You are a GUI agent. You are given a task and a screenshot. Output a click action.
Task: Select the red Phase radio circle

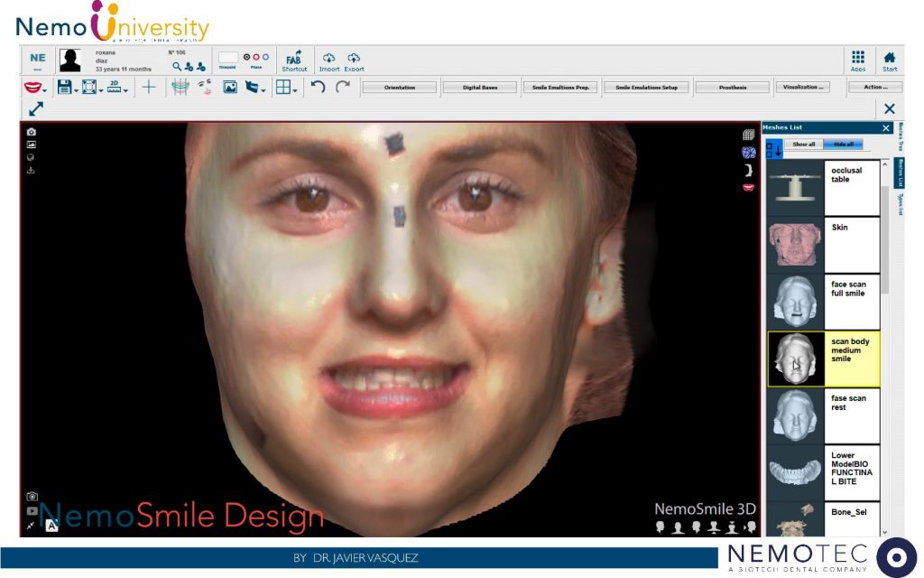coord(256,57)
